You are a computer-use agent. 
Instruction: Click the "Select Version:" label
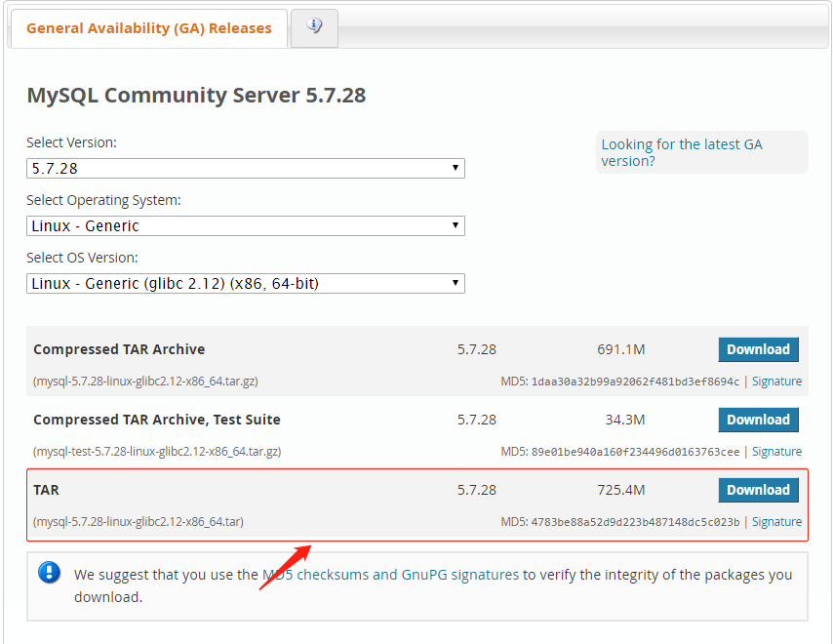pyautogui.click(x=72, y=142)
